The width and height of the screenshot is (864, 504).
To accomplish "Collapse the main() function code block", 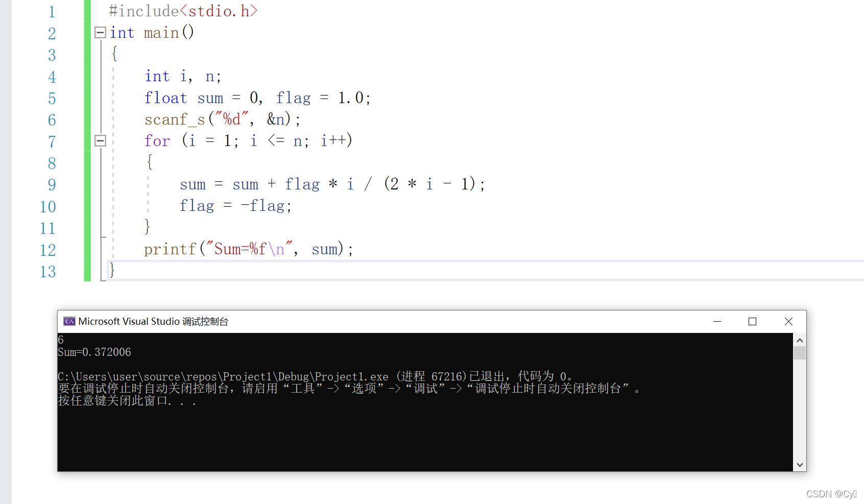I will click(101, 33).
